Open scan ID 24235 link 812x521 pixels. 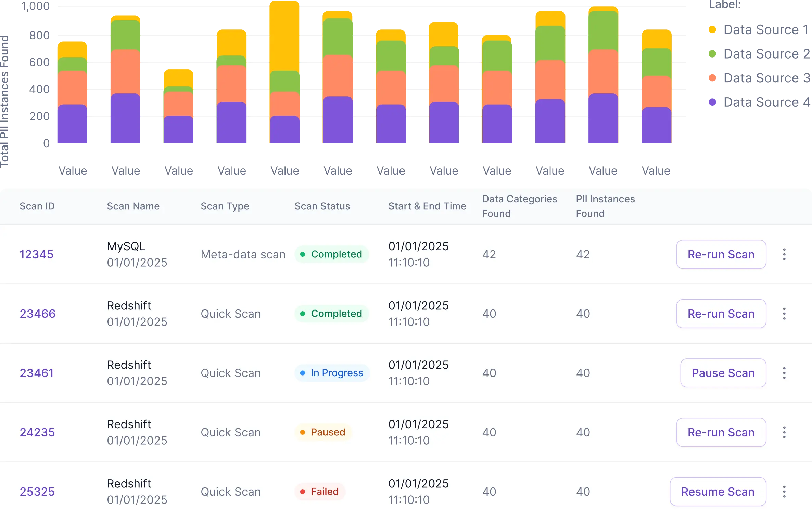37,432
